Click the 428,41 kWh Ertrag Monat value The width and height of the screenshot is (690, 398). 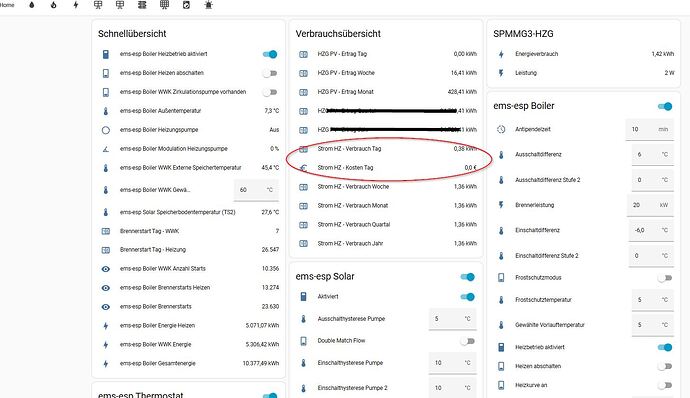coord(462,92)
